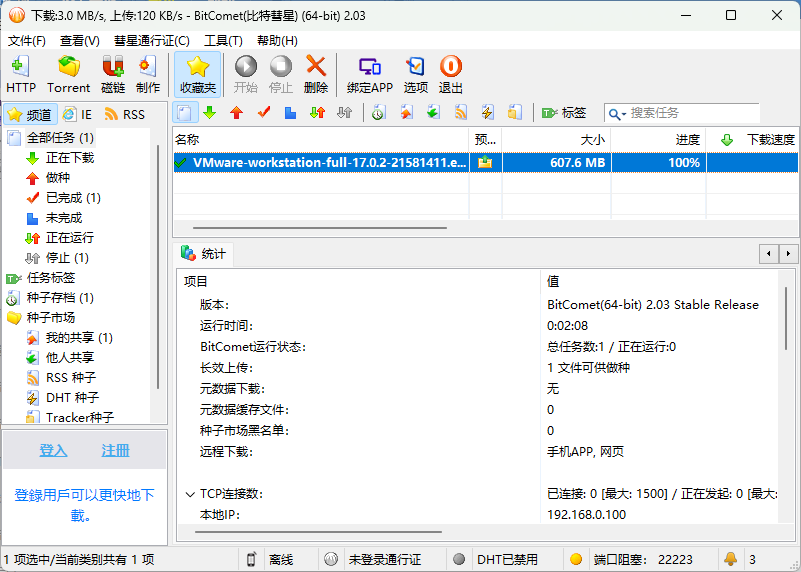
Task: Open 绑定APP binding
Action: (x=369, y=74)
